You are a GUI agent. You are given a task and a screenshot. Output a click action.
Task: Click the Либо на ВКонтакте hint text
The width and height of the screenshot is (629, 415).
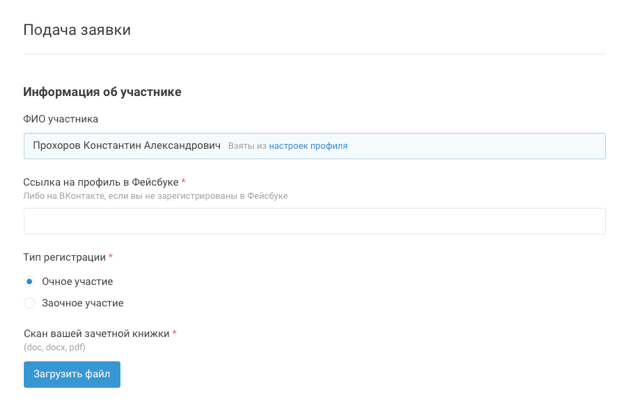click(156, 196)
